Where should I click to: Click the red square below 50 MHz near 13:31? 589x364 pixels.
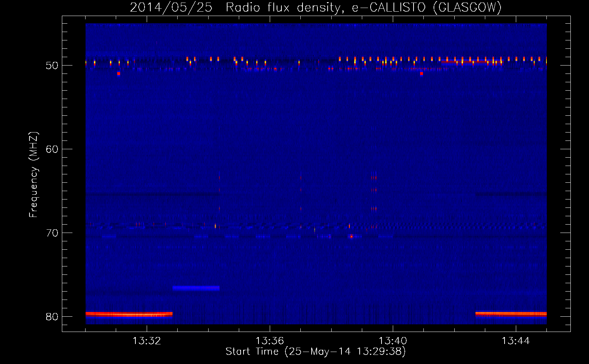coord(119,74)
